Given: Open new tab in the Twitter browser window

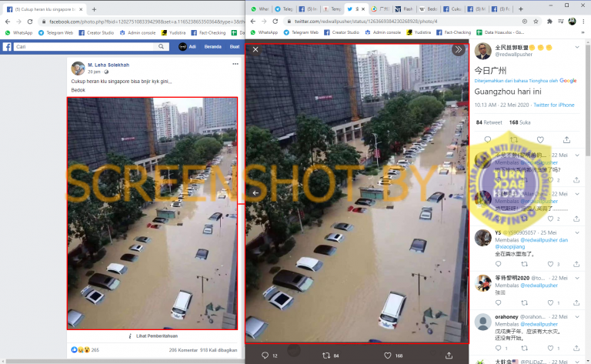Looking at the screenshot, I should coord(520,9).
